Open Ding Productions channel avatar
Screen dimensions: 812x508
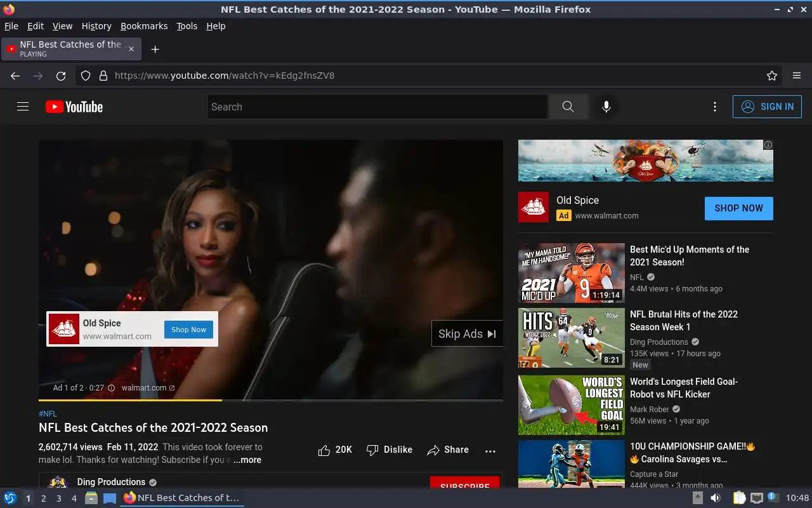[58, 483]
